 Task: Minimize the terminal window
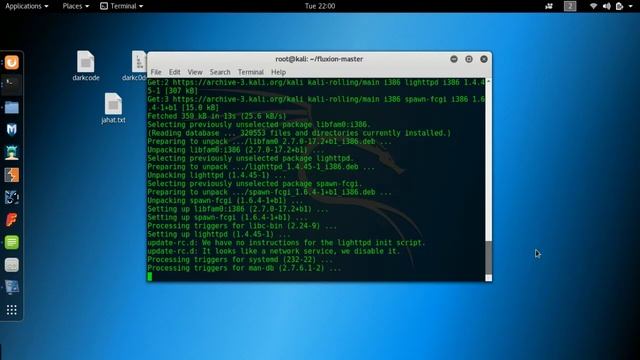click(x=454, y=59)
